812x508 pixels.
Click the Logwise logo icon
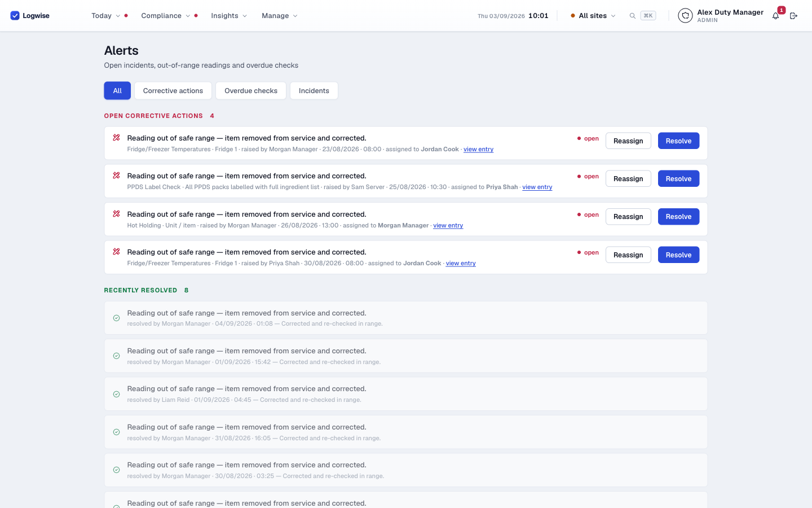tap(15, 16)
